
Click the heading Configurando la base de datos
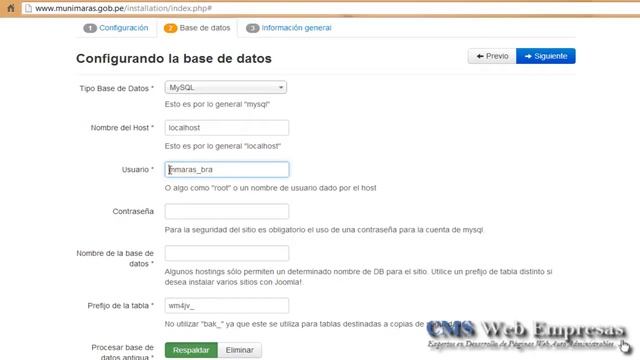pyautogui.click(x=174, y=58)
